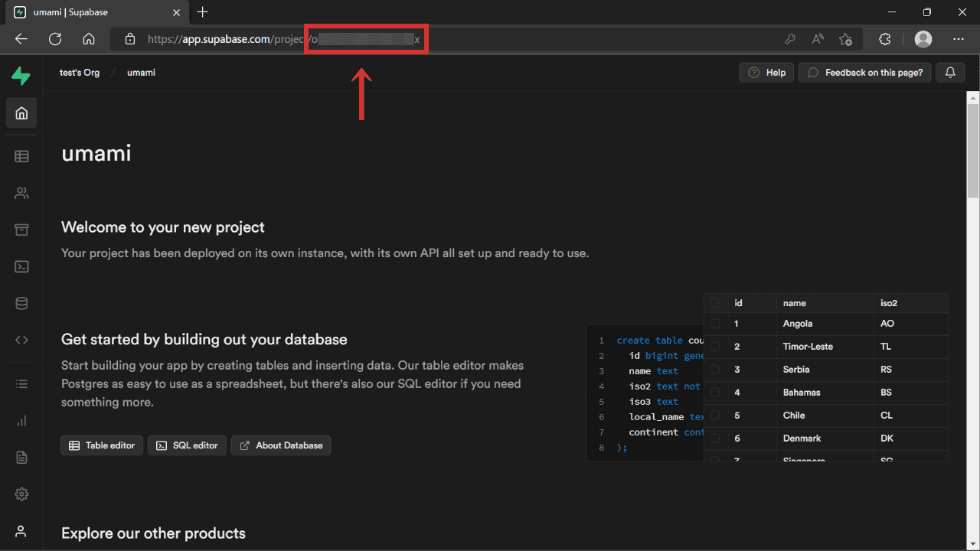Check the Angola row checkbox
This screenshot has height=551, width=980.
pos(716,324)
